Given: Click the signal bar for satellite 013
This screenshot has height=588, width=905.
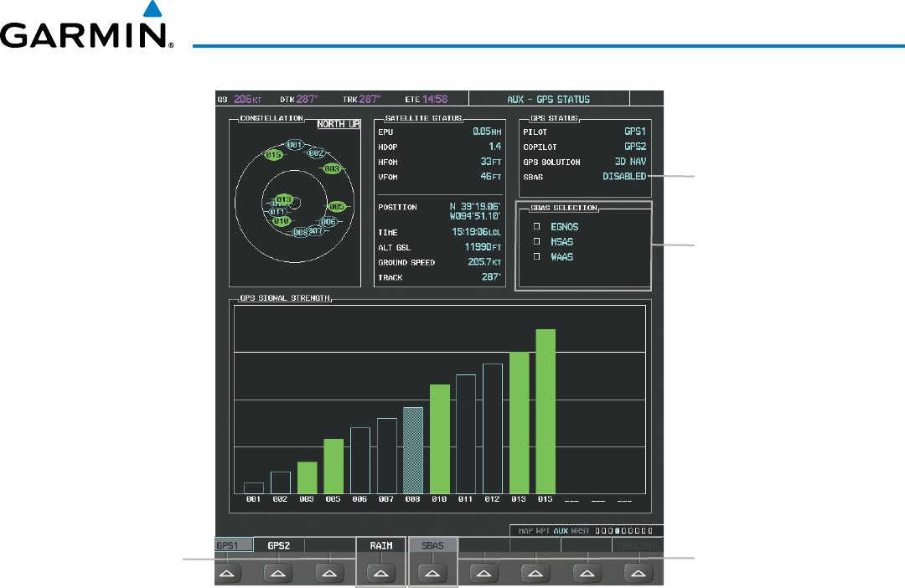Looking at the screenshot, I should [519, 423].
